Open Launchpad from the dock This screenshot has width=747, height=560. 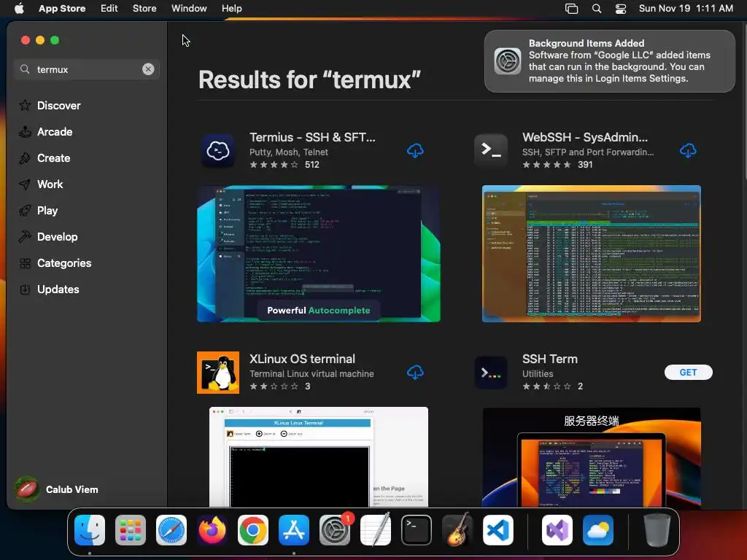(x=131, y=529)
